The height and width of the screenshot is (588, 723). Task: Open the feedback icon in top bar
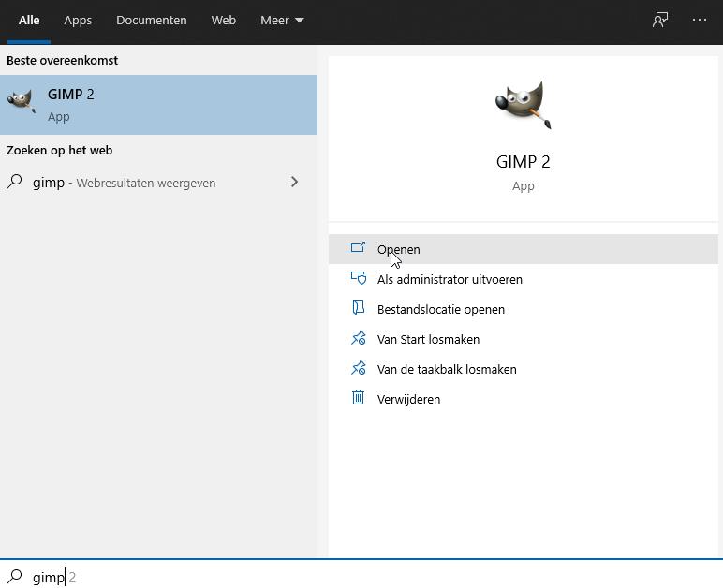click(660, 20)
